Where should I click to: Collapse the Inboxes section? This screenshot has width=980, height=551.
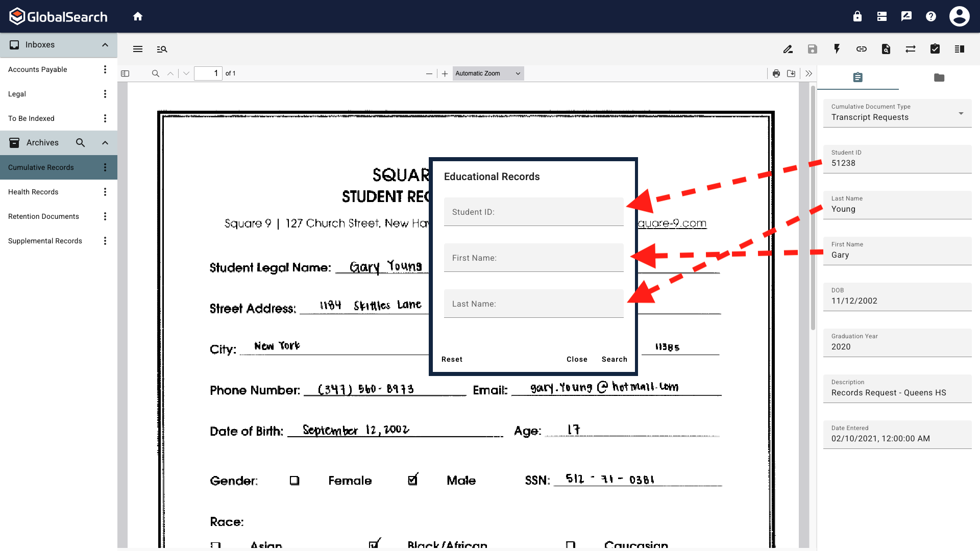tap(105, 45)
